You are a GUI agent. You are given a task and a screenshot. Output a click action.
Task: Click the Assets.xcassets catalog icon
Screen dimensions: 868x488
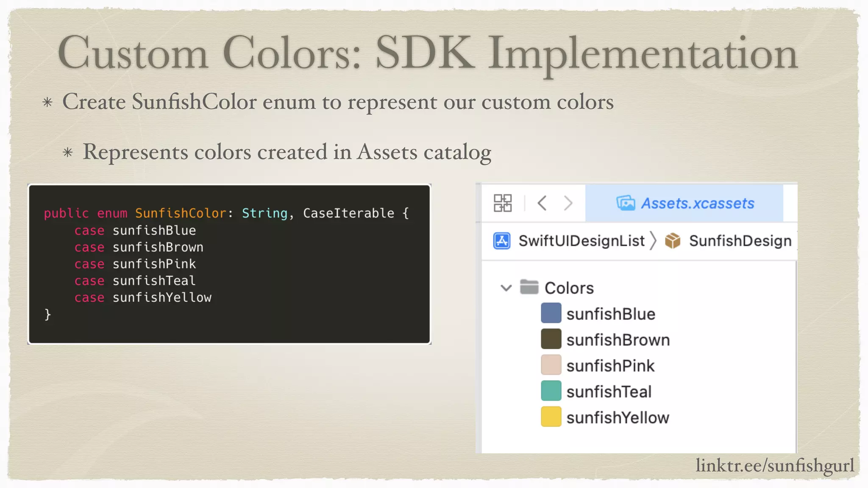[x=626, y=203]
